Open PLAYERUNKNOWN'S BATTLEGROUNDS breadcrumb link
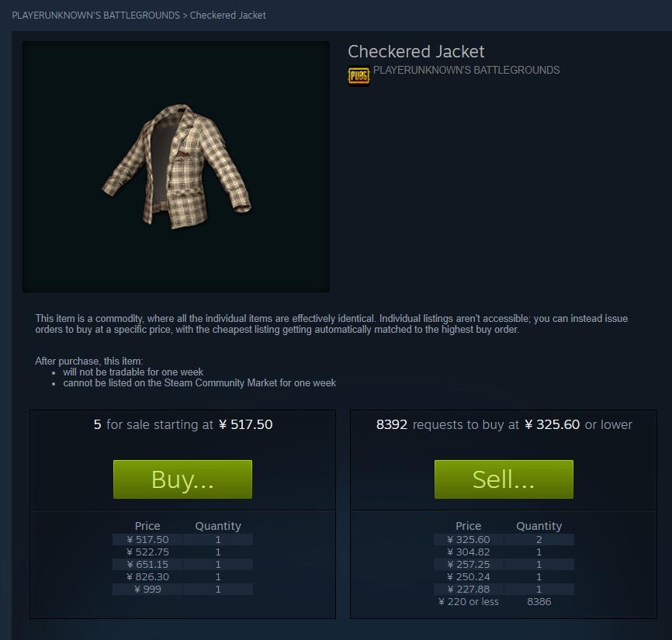This screenshot has height=640, width=672. pyautogui.click(x=96, y=16)
